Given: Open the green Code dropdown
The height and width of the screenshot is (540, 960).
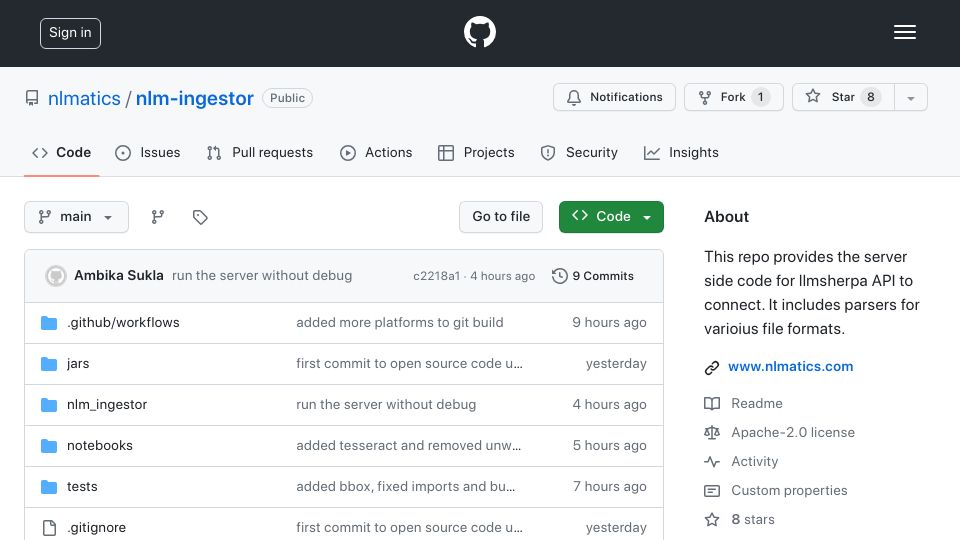Looking at the screenshot, I should pos(611,217).
